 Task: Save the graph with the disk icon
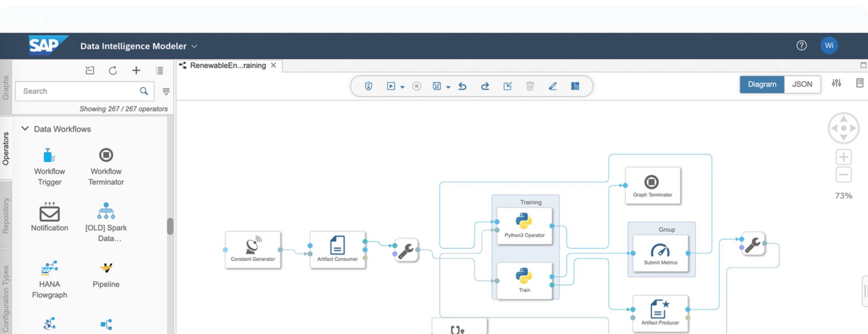pyautogui.click(x=436, y=86)
